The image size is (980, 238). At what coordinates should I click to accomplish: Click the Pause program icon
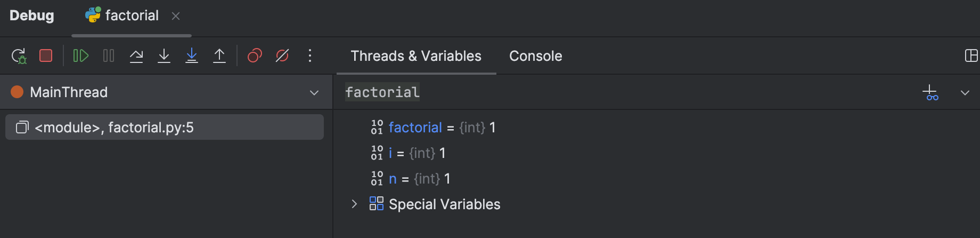pos(109,55)
